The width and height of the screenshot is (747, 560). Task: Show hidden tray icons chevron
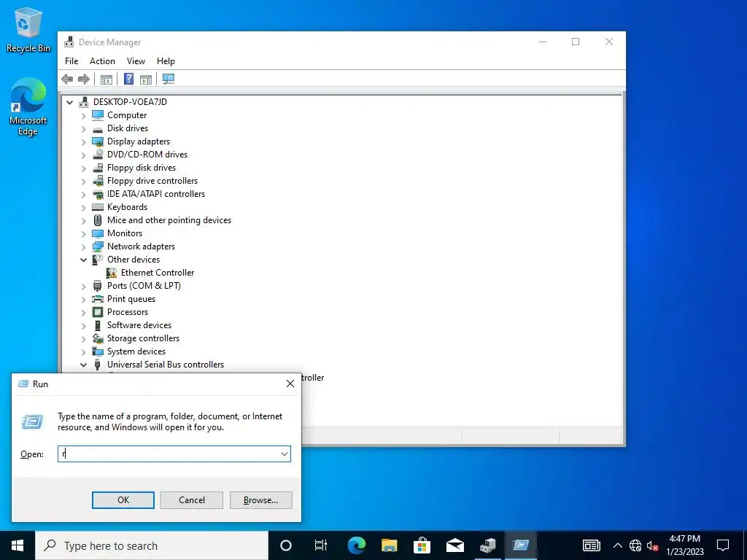[x=617, y=545]
